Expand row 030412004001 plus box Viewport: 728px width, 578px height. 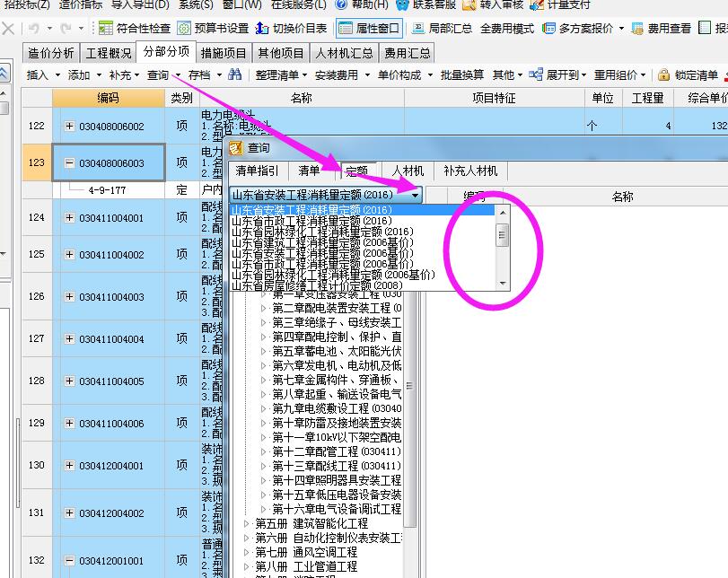tap(69, 465)
